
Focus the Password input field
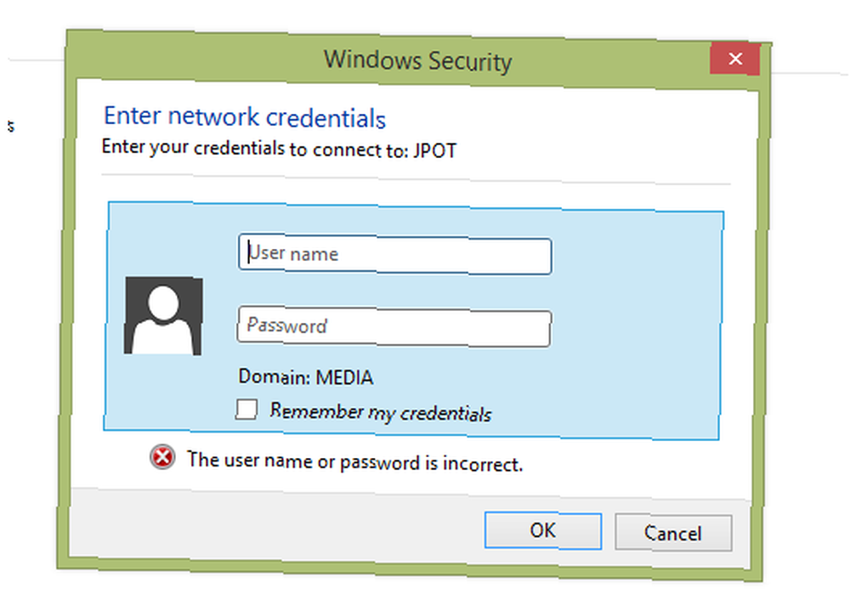click(x=394, y=326)
